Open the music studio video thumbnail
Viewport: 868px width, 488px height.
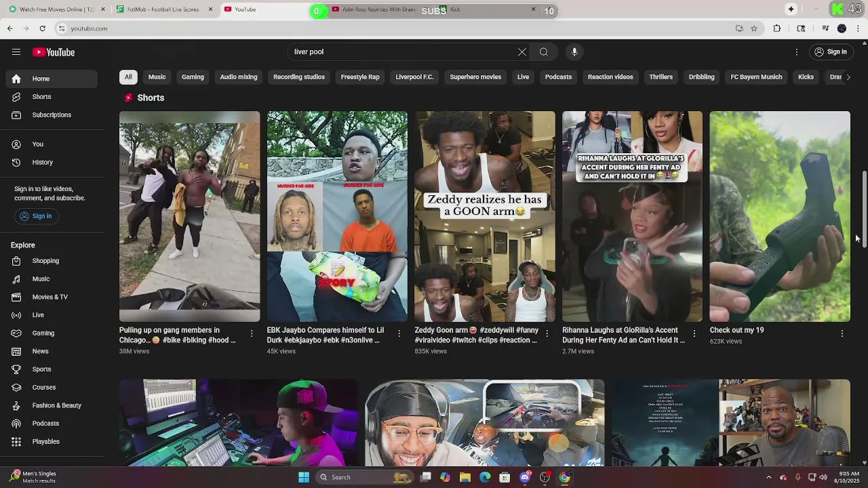pos(239,422)
